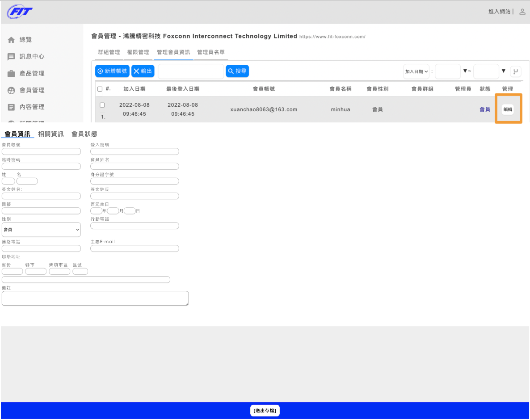This screenshot has height=420, width=530.
Task: Focus the birthday year field
Action: click(97, 211)
